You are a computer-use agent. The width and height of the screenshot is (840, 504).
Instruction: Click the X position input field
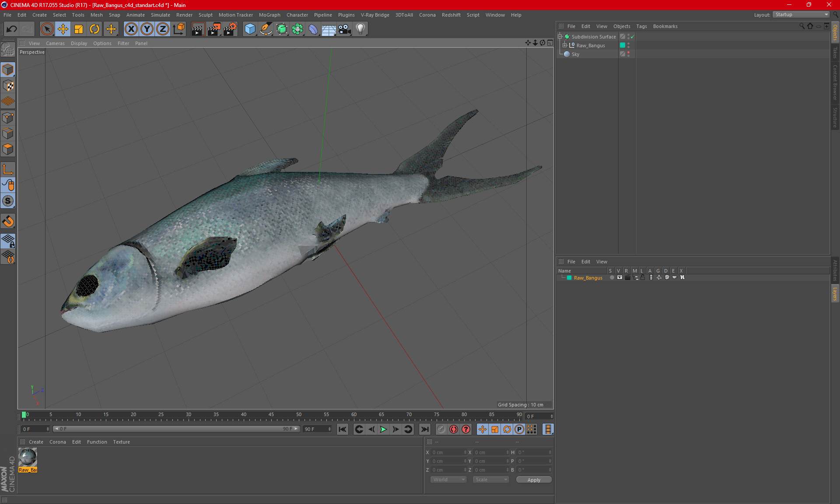pyautogui.click(x=448, y=452)
